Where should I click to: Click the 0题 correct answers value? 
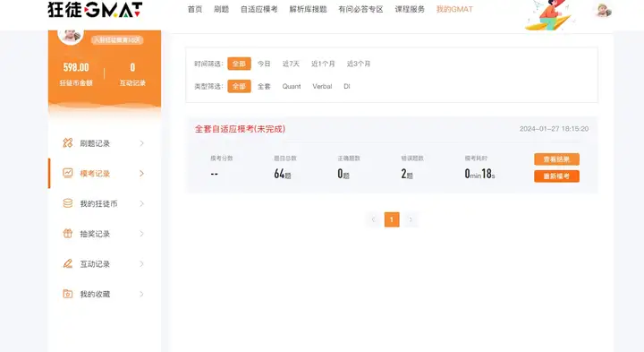[343, 174]
